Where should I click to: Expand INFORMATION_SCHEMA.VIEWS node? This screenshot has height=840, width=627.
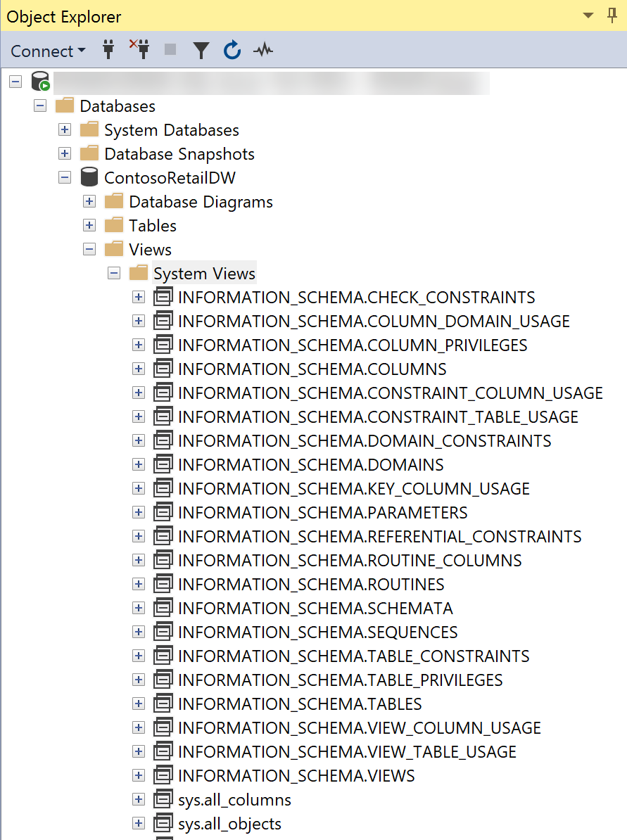tap(139, 775)
